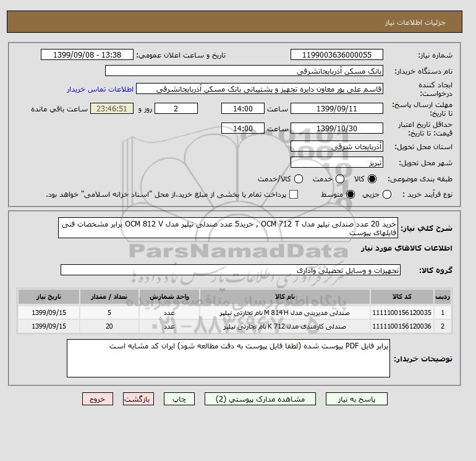Click کد کالا column header
The image size is (476, 461).
point(402,296)
